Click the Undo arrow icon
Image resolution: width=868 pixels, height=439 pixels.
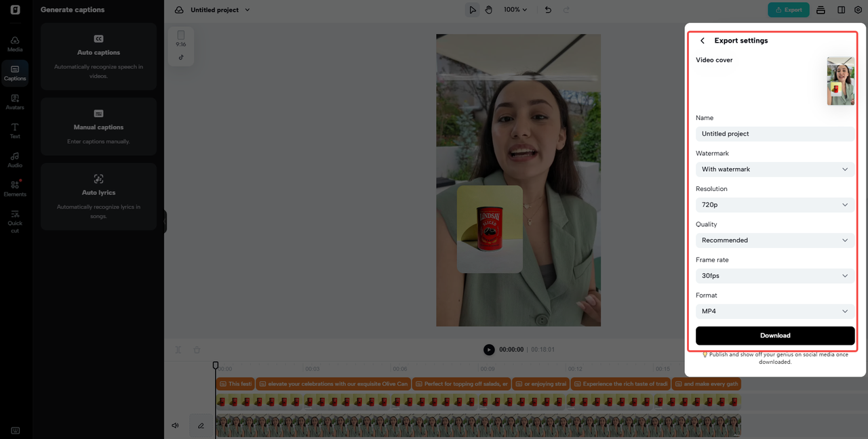point(548,9)
